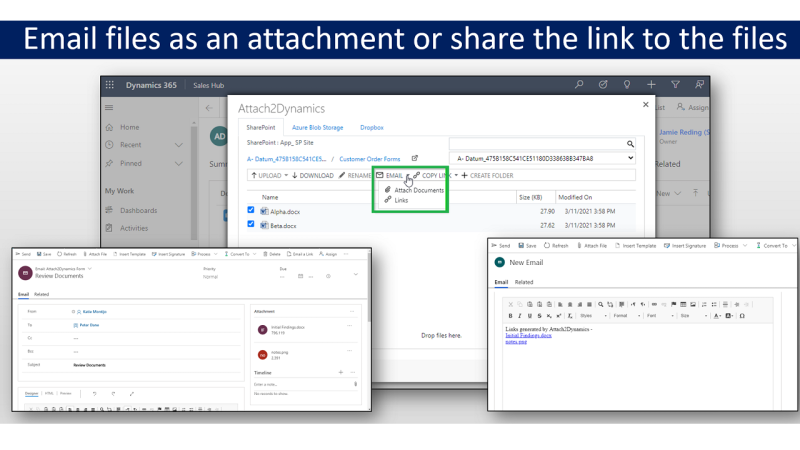This screenshot has width=800, height=450.
Task: Expand the Recent section chevron
Action: [x=179, y=145]
